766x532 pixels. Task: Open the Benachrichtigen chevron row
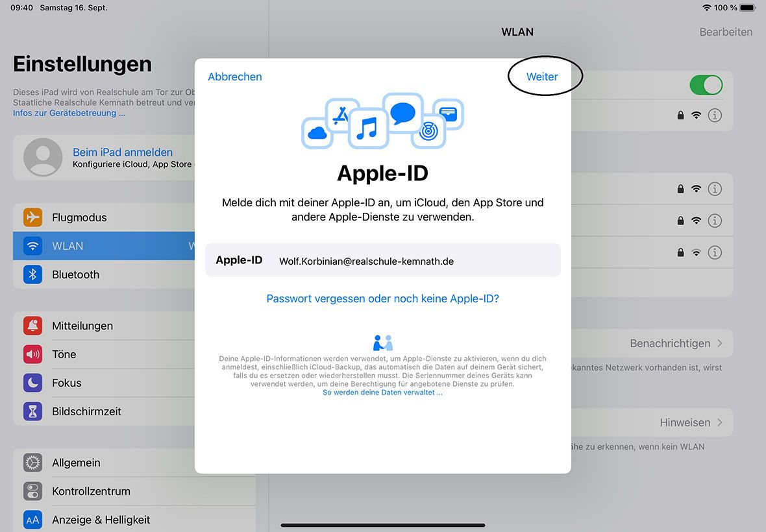click(x=652, y=343)
